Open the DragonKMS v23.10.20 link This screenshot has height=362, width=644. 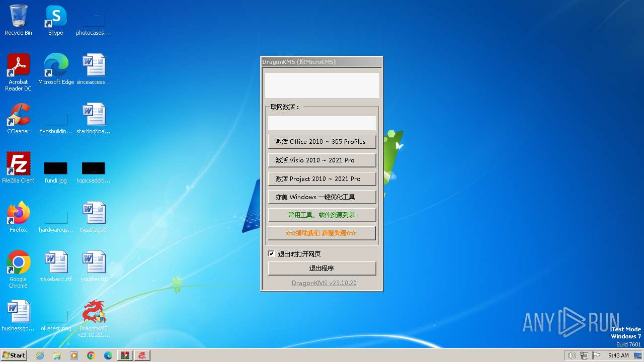click(x=324, y=283)
